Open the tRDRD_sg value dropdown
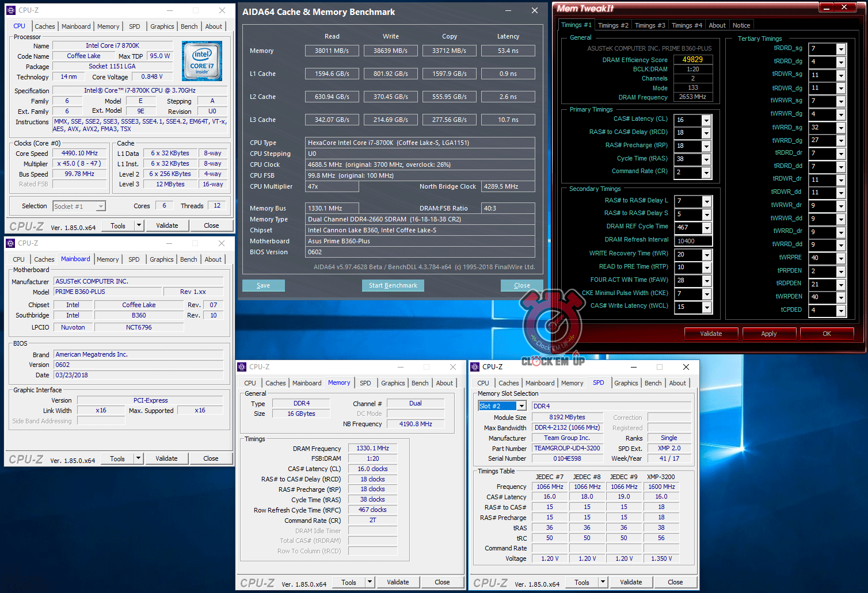The image size is (868, 593). coord(840,49)
